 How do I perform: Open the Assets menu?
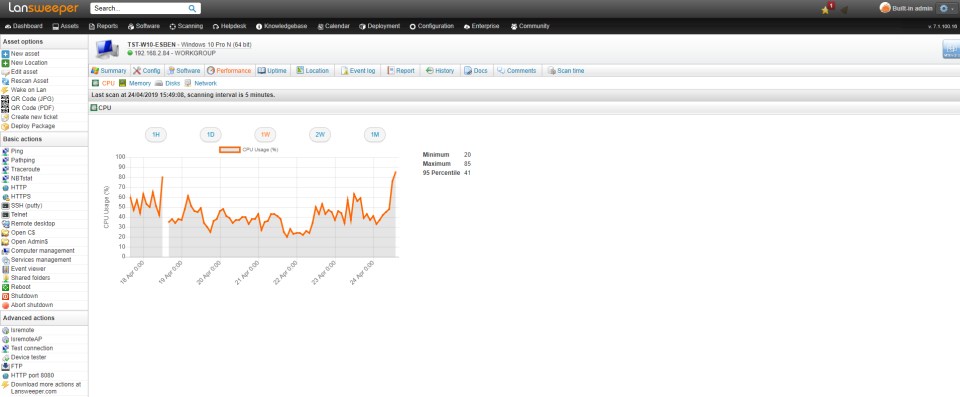66,26
